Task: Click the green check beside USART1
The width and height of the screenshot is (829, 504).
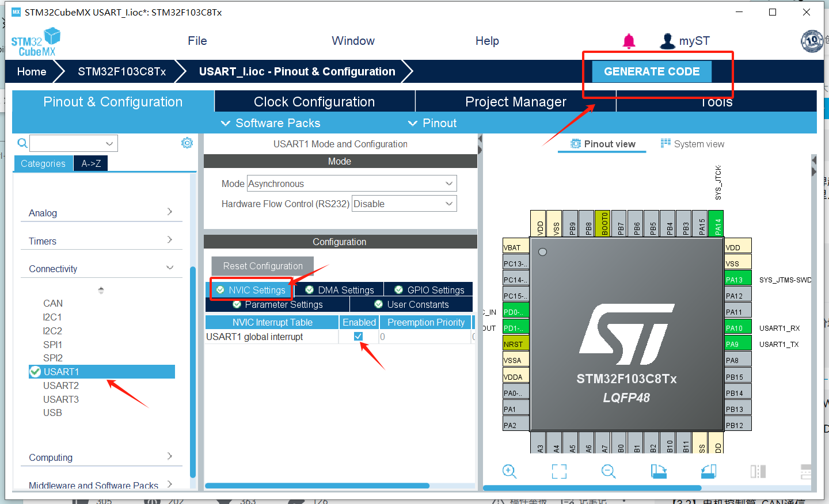Action: (35, 372)
